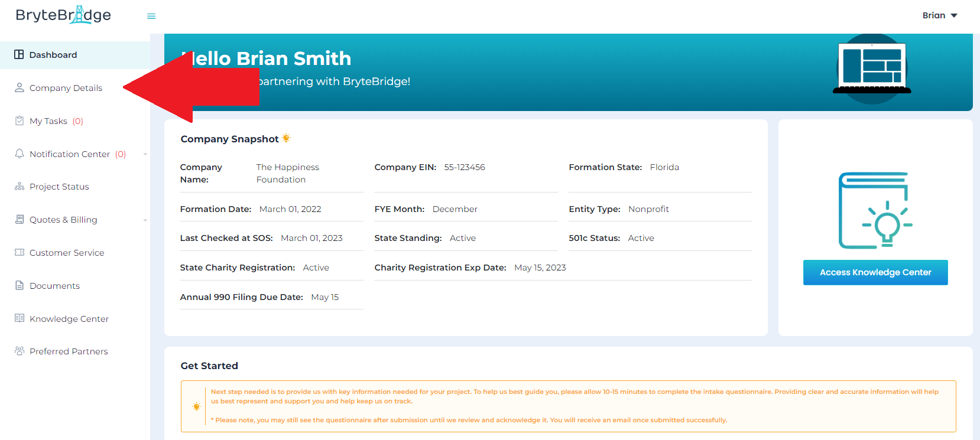Image resolution: width=980 pixels, height=440 pixels.
Task: Click the Access Knowledge Center button
Action: [x=875, y=272]
